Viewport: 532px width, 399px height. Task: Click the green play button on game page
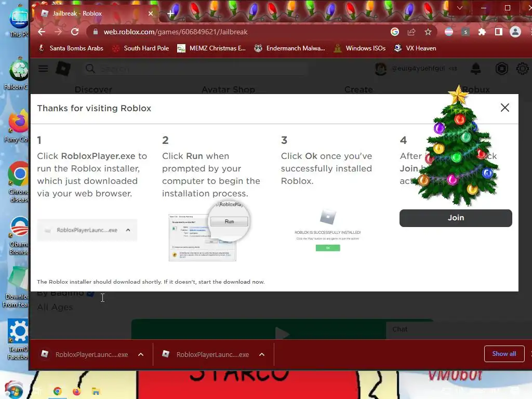[259, 329]
